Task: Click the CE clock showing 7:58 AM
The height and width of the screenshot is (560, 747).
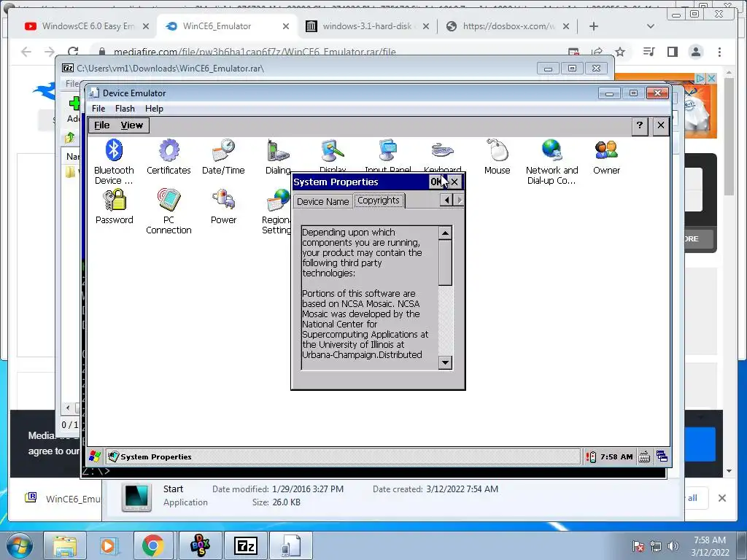Action: (616, 456)
